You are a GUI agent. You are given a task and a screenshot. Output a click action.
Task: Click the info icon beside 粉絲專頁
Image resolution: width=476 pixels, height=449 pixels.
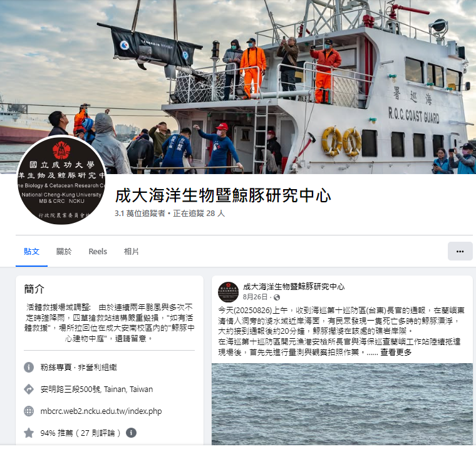click(x=29, y=368)
